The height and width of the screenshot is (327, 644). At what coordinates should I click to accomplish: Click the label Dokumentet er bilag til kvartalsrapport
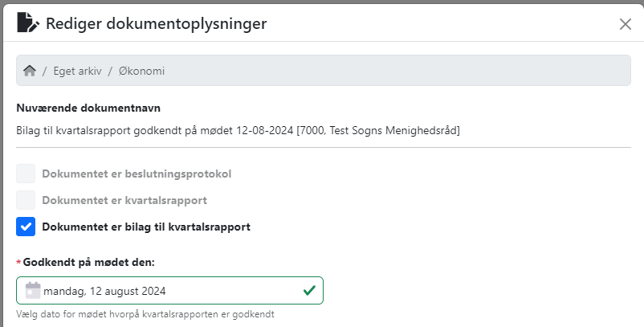[x=146, y=227]
